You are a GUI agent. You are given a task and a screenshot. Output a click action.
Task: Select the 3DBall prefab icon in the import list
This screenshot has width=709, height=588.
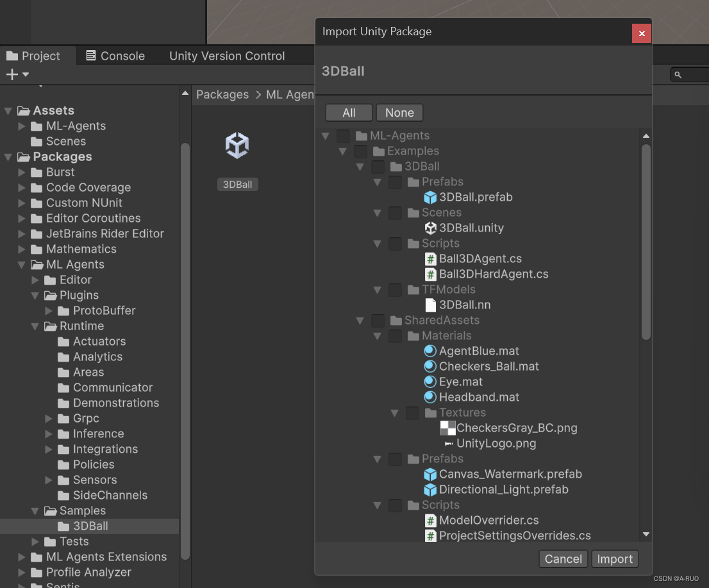click(430, 197)
